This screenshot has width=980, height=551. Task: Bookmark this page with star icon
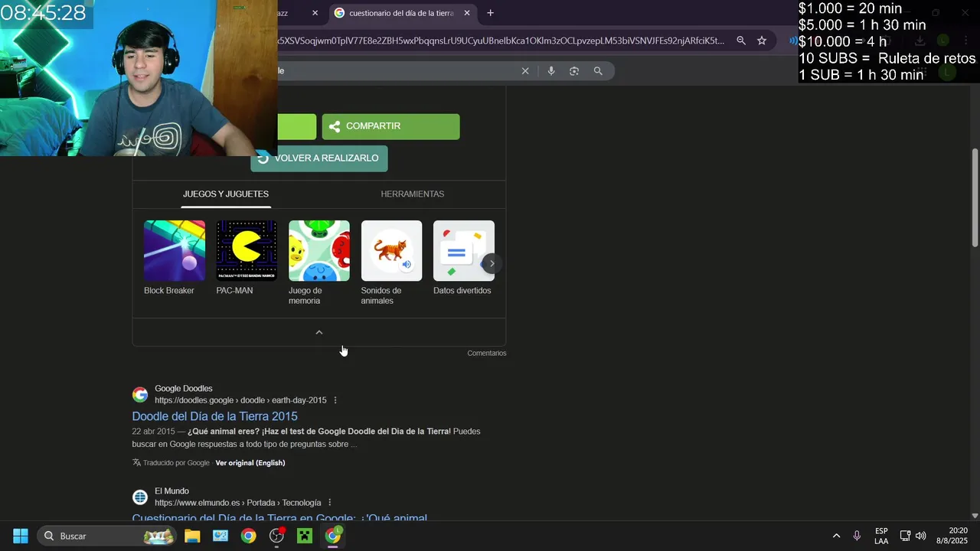(762, 41)
